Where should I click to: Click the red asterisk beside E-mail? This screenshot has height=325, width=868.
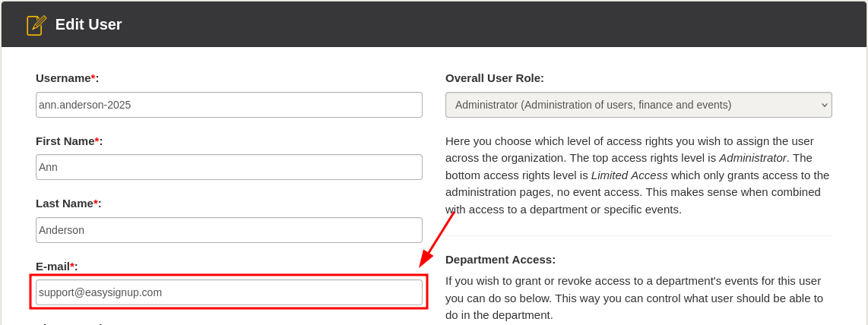(72, 266)
